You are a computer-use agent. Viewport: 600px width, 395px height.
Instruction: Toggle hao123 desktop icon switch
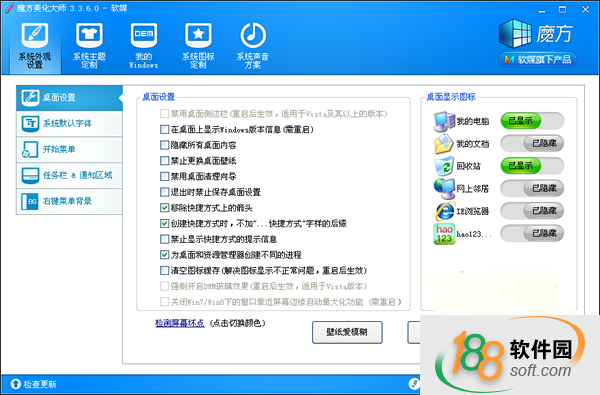[532, 233]
